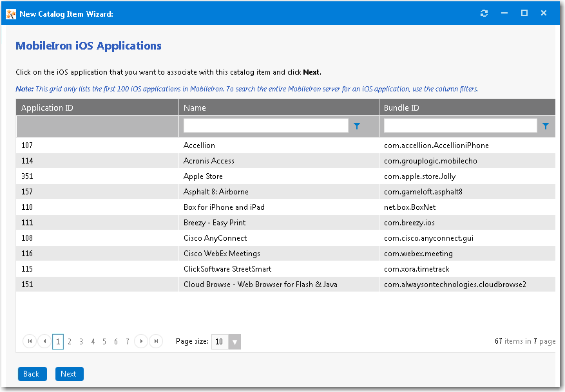This screenshot has width=565, height=392.
Task: Select page 3 in the pager
Action: coord(81,342)
